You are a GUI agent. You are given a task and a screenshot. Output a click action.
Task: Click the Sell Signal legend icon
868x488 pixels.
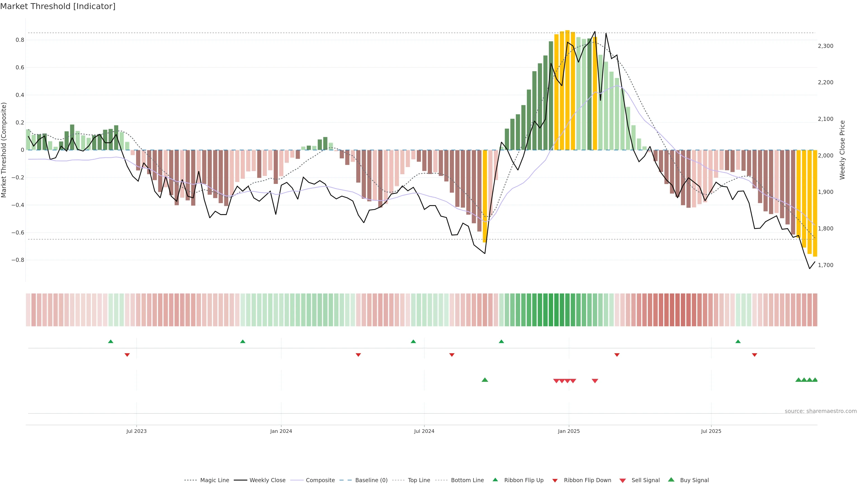(x=623, y=481)
